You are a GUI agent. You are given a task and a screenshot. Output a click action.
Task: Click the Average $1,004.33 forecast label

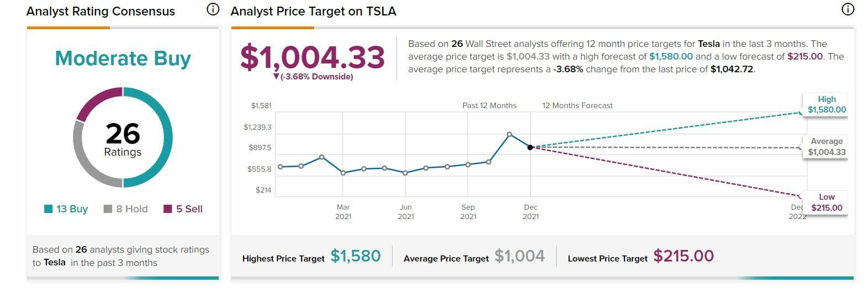(826, 147)
